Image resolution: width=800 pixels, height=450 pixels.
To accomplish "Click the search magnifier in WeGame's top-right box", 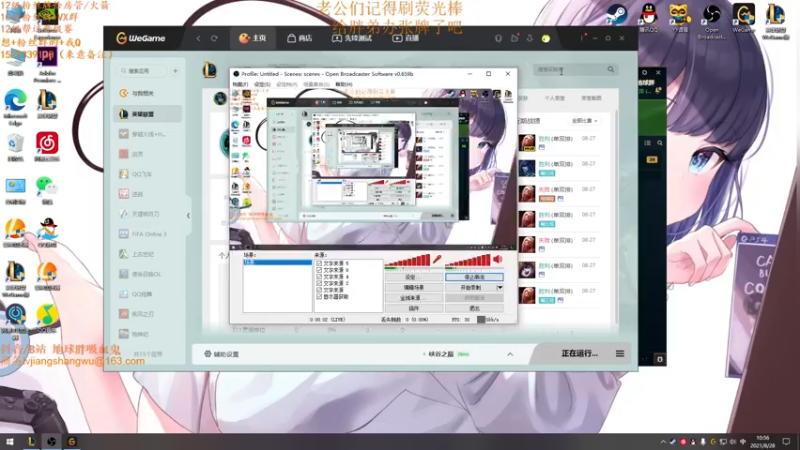I will 611,69.
